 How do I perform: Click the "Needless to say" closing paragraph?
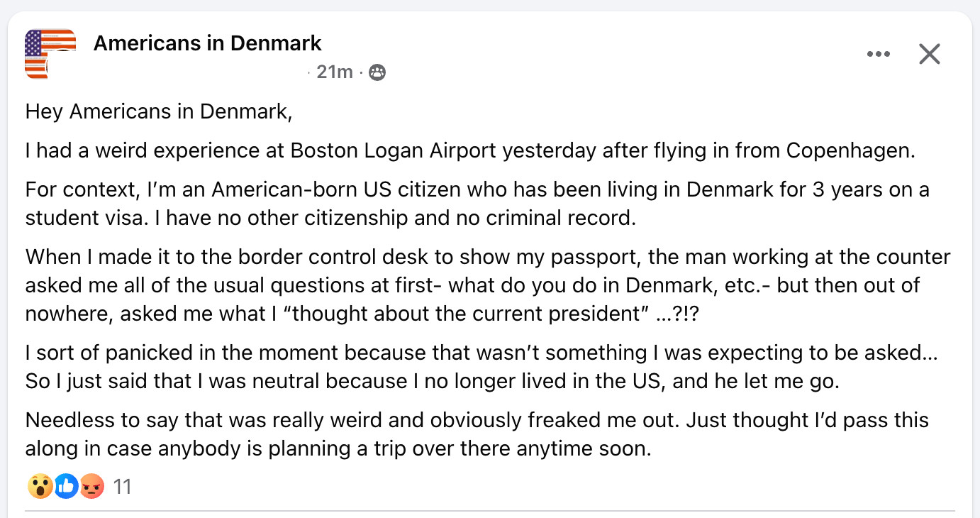click(477, 434)
